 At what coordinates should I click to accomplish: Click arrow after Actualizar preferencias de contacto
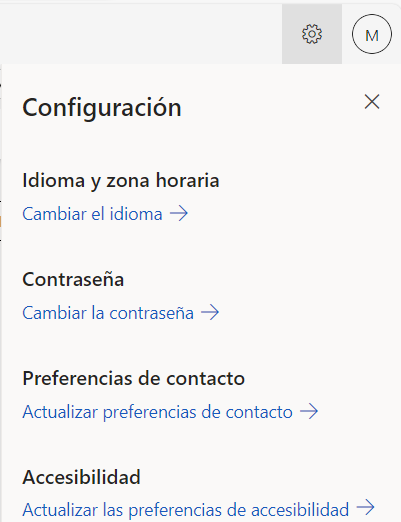coord(309,411)
